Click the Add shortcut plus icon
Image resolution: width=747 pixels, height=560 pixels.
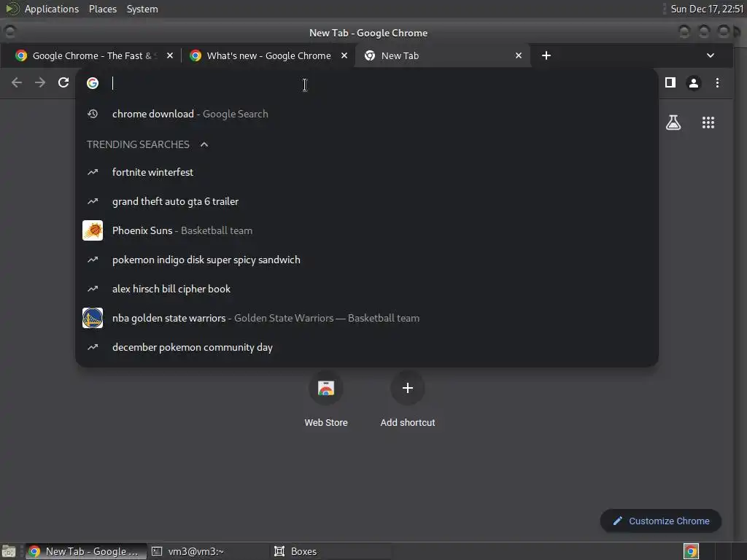[407, 388]
